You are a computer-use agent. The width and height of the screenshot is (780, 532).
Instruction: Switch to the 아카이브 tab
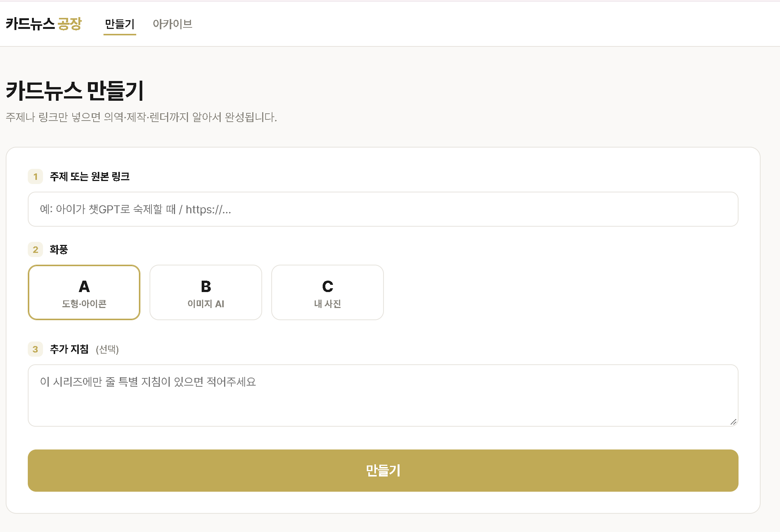click(172, 24)
